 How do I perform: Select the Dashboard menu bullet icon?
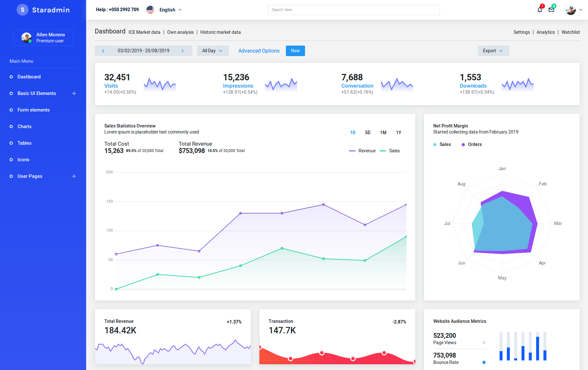(x=11, y=77)
